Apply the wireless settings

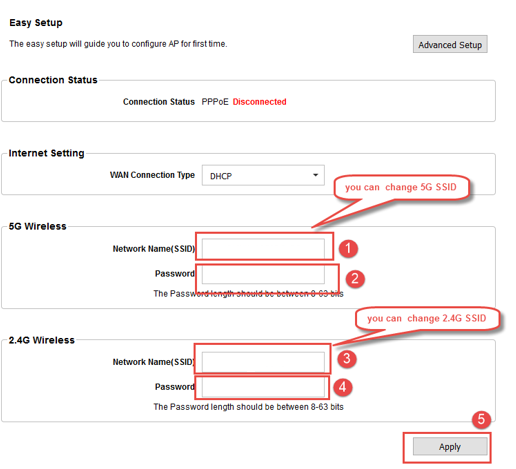tap(450, 447)
